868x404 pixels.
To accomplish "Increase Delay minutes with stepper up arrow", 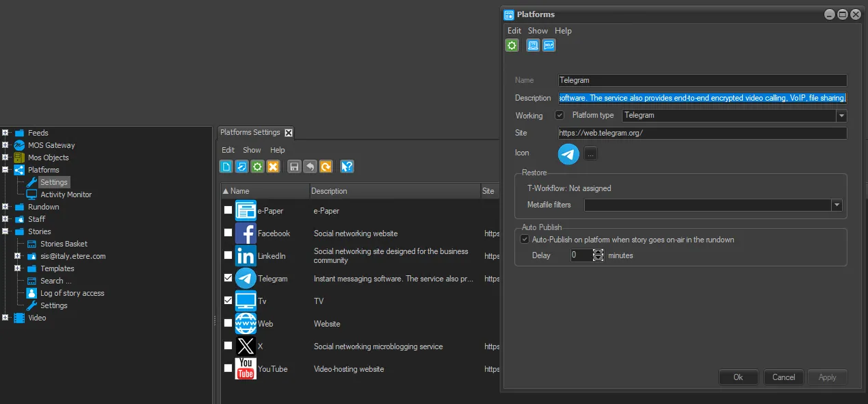I will click(599, 252).
